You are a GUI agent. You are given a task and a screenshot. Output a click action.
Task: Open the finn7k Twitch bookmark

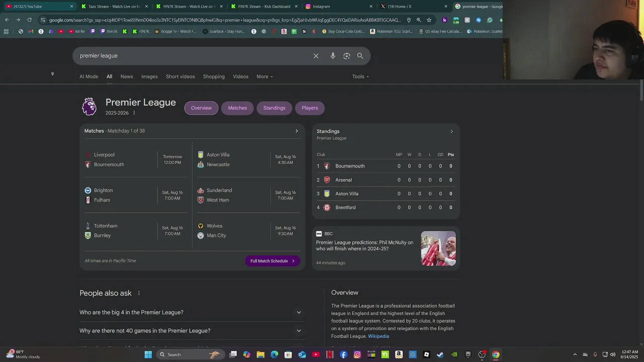point(109,31)
